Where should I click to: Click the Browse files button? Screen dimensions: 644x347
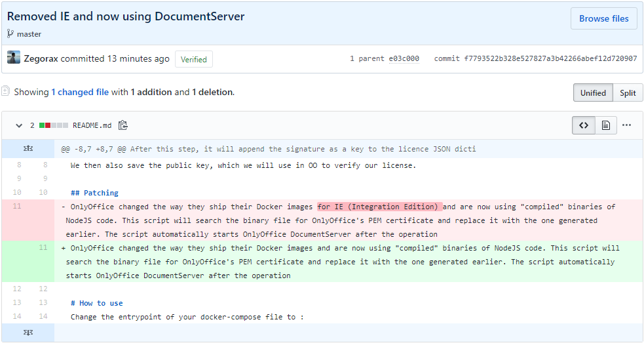603,18
